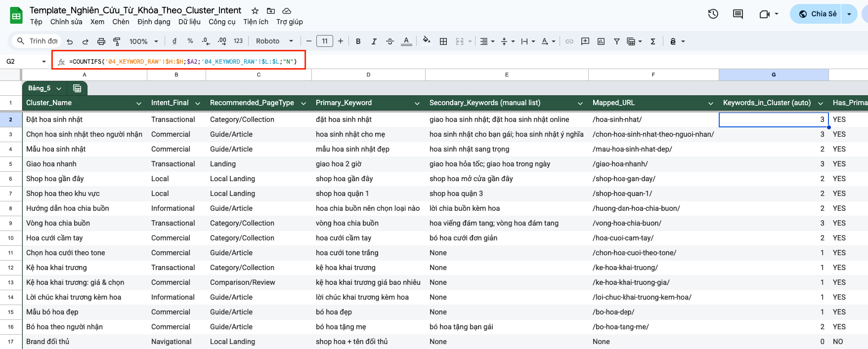
Task: Toggle italic formatting
Action: point(374,41)
